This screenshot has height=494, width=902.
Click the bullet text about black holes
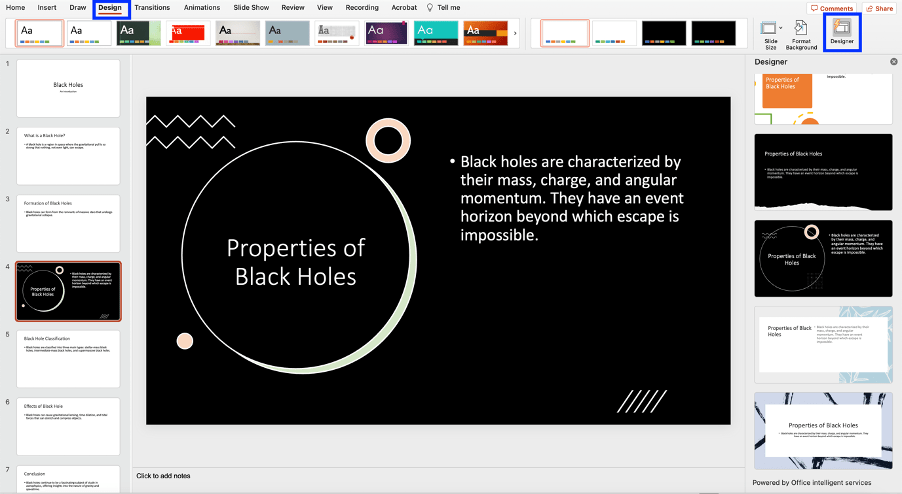click(567, 198)
